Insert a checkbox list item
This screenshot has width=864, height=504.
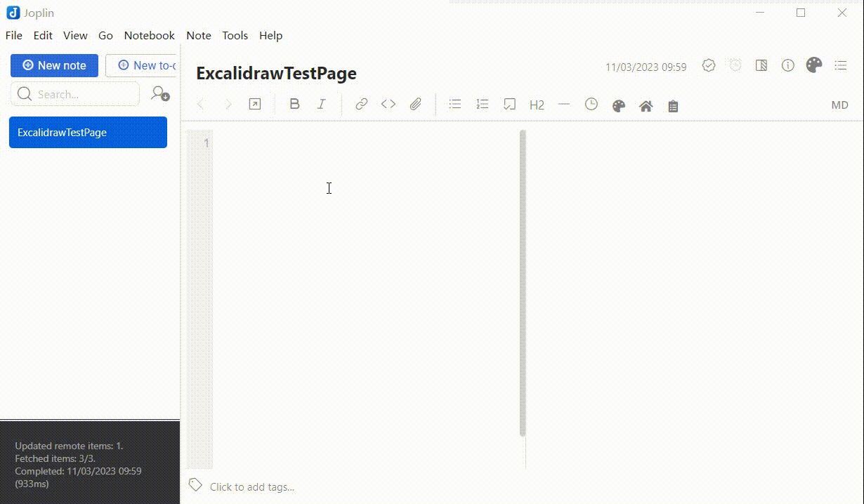(509, 103)
